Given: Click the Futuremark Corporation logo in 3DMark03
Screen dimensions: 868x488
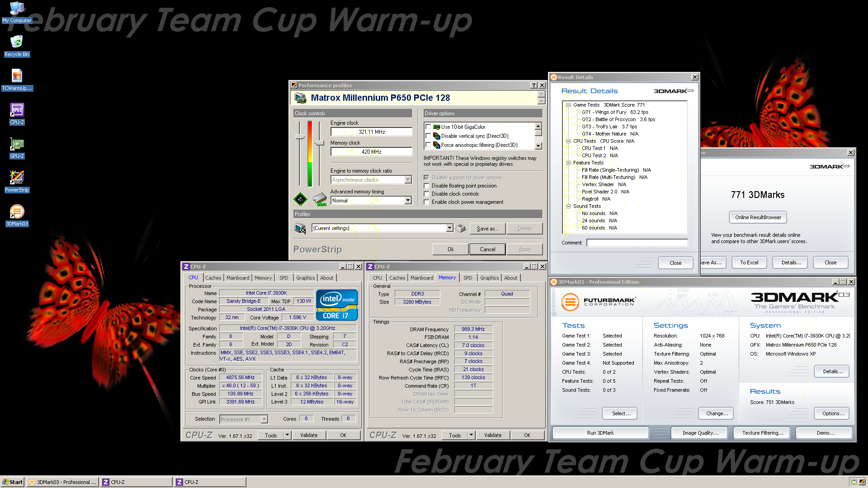Looking at the screenshot, I should (x=599, y=302).
